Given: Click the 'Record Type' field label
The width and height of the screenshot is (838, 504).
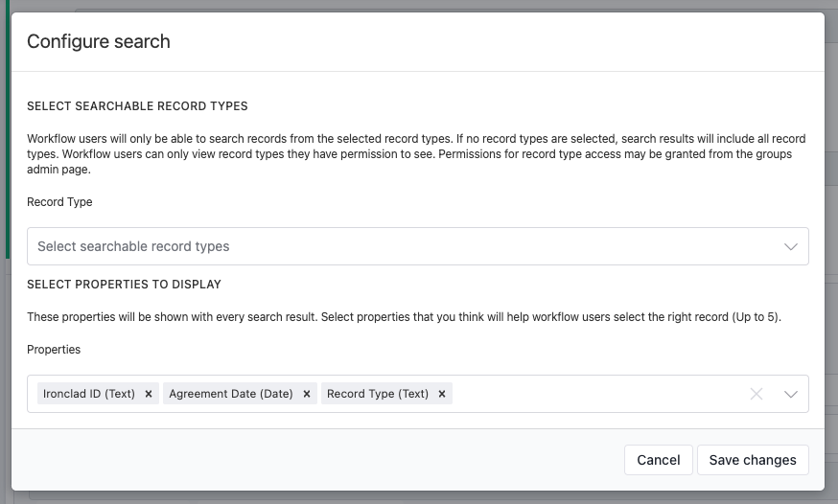Looking at the screenshot, I should point(59,202).
